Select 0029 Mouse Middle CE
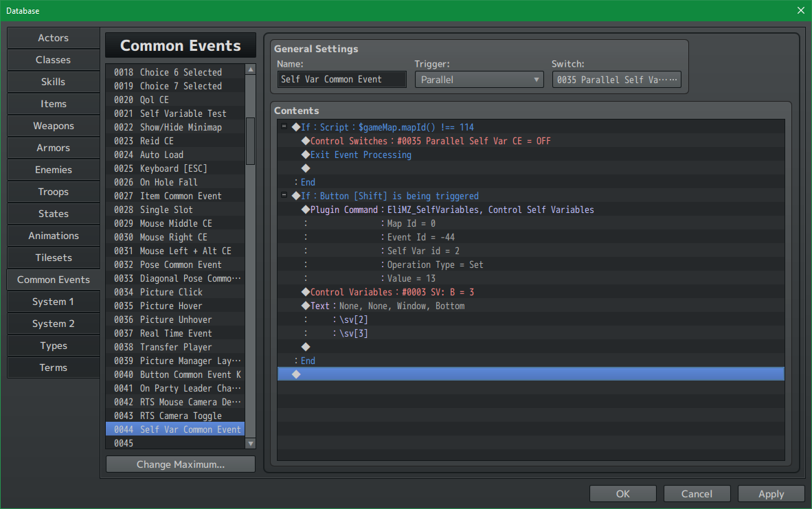This screenshot has height=509, width=812. (175, 223)
